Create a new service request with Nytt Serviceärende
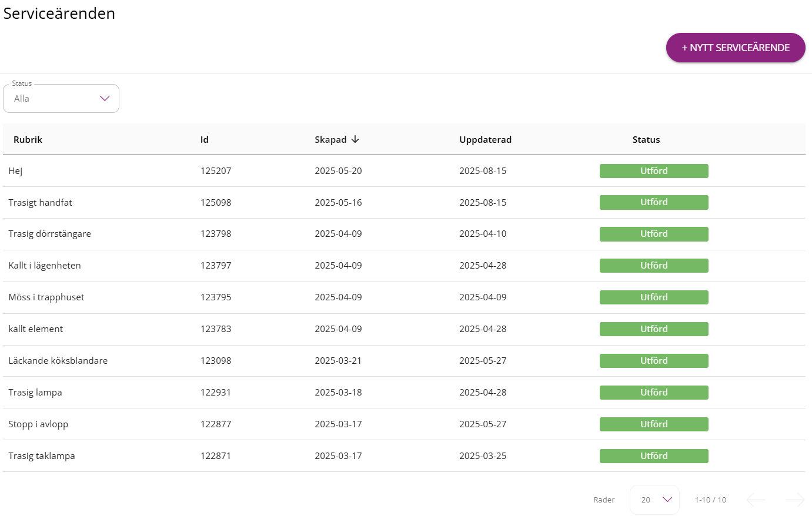The height and width of the screenshot is (516, 812). click(736, 48)
